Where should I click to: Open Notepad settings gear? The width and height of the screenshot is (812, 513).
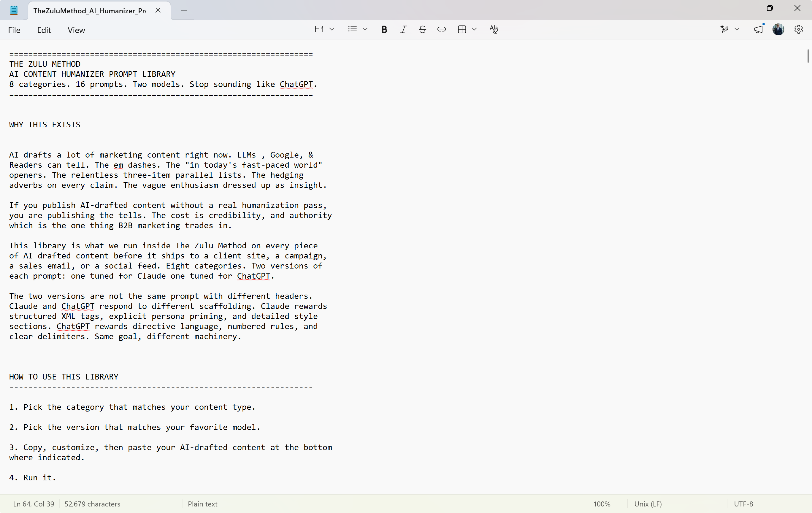(799, 29)
